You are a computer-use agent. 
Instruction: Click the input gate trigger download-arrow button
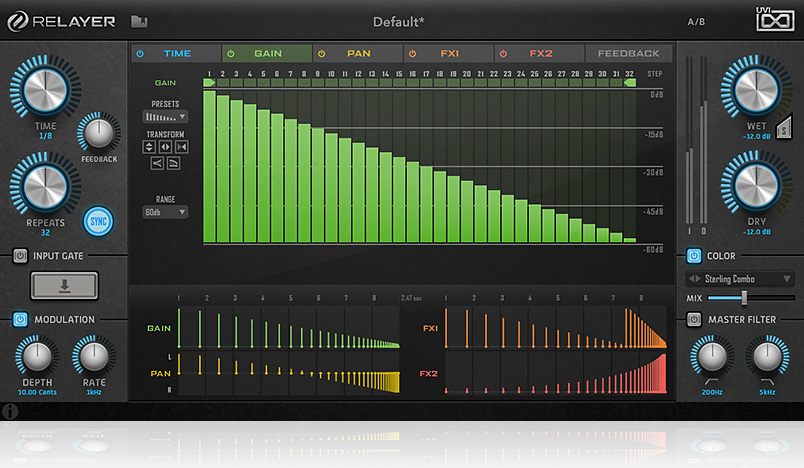tap(64, 286)
